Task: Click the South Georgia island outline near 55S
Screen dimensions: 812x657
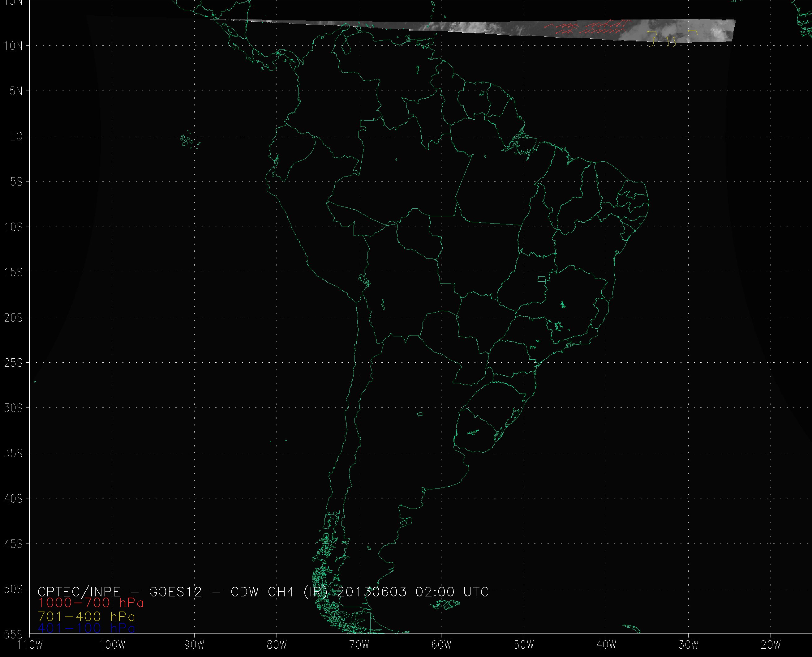Action: coord(631,629)
